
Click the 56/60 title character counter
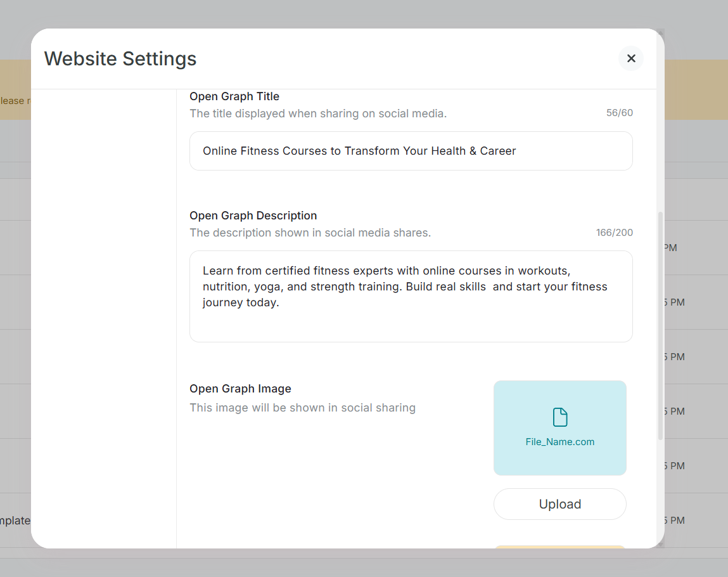pyautogui.click(x=619, y=113)
